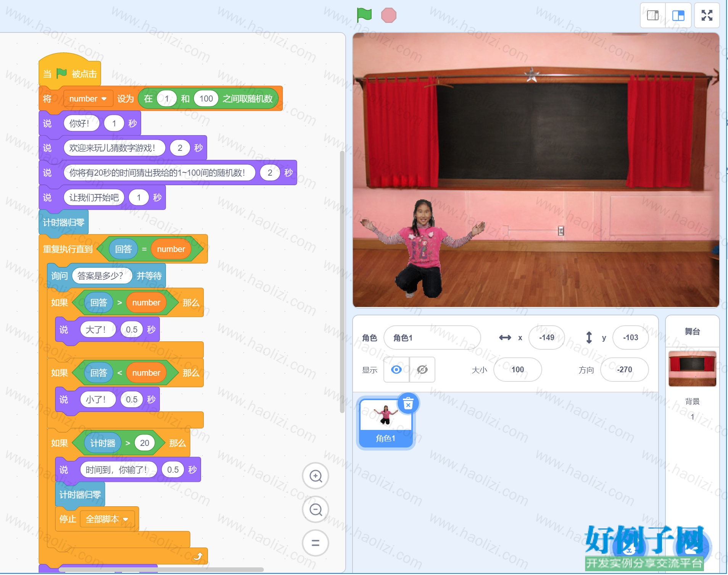Open the 全部脚本 stop dropdown
Image resolution: width=728 pixels, height=575 pixels.
click(x=107, y=519)
